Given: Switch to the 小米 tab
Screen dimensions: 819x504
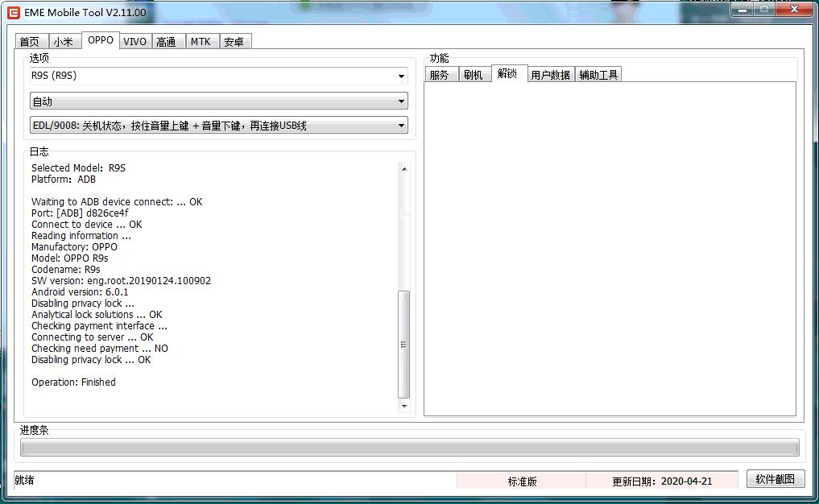Looking at the screenshot, I should coord(64,42).
